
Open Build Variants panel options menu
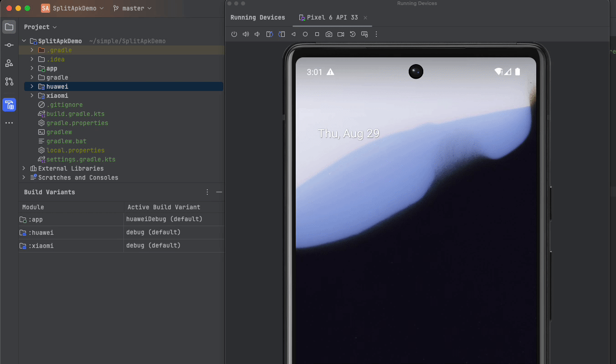tap(207, 192)
